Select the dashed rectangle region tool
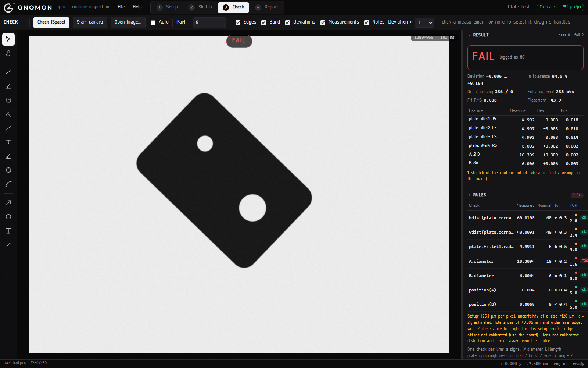The image size is (588, 368). point(8,263)
